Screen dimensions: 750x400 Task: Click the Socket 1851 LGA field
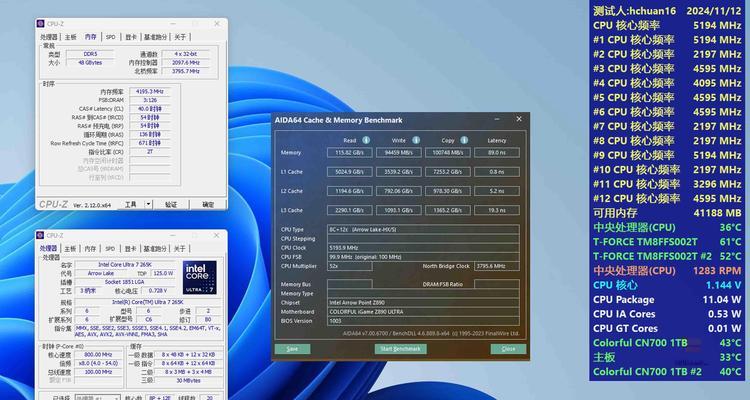coord(127,282)
